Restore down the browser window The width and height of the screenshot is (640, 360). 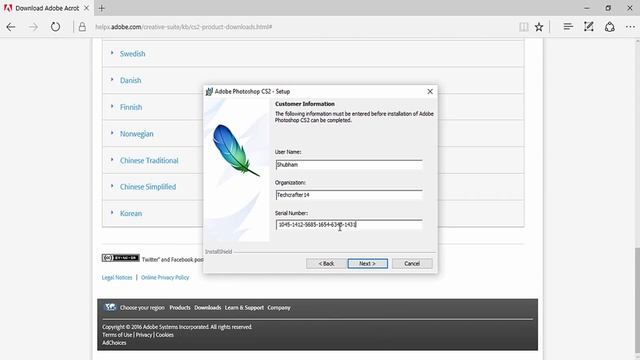tap(608, 8)
